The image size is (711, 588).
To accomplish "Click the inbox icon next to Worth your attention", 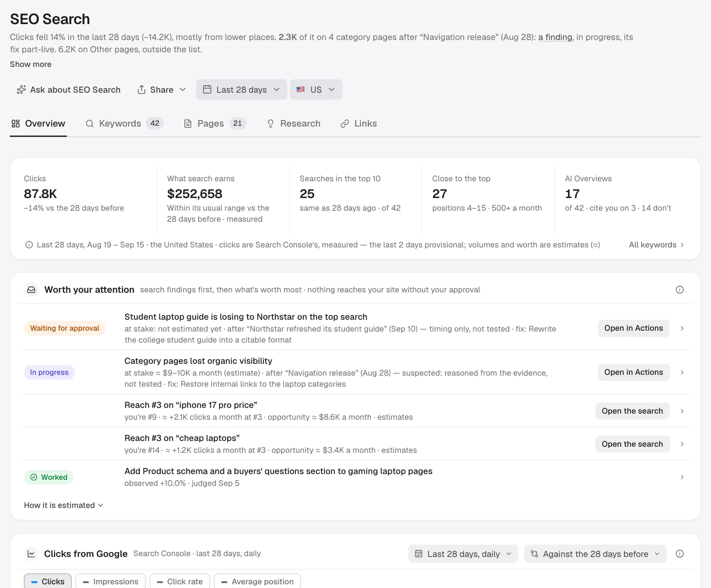I will pyautogui.click(x=31, y=290).
